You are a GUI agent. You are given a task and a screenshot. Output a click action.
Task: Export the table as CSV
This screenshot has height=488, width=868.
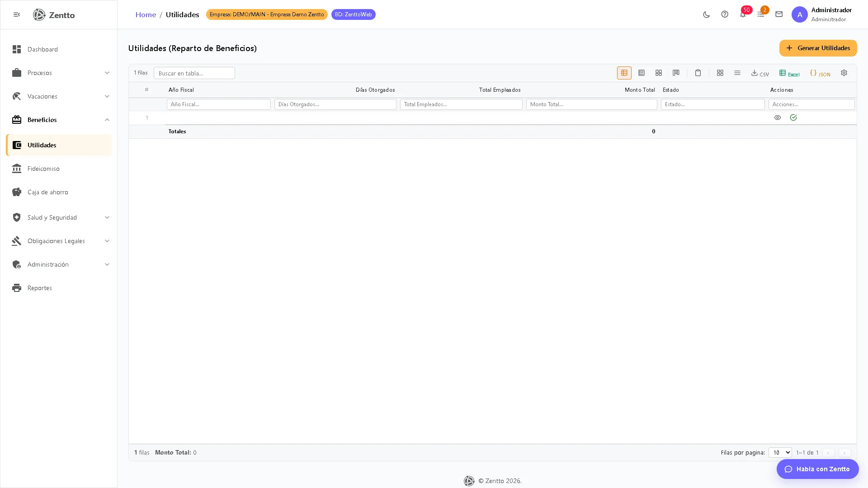pyautogui.click(x=760, y=73)
